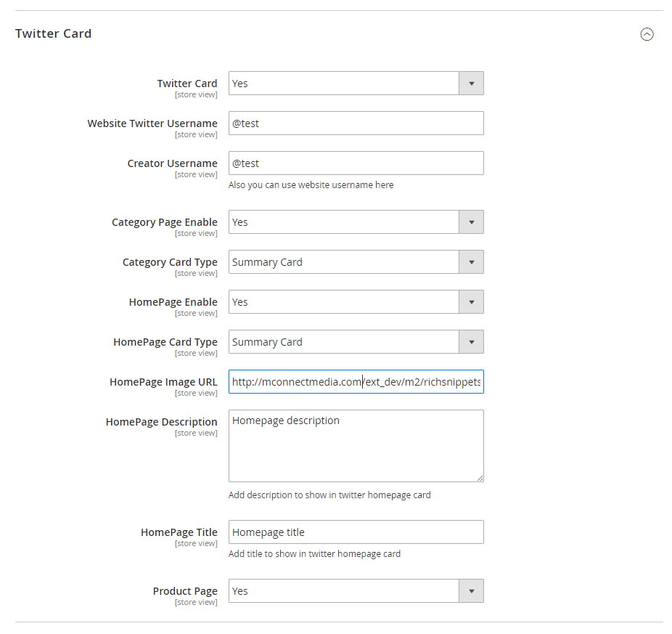Click the arrow button of Product Page select
Viewport: 672px width, 634px height.
click(471, 591)
